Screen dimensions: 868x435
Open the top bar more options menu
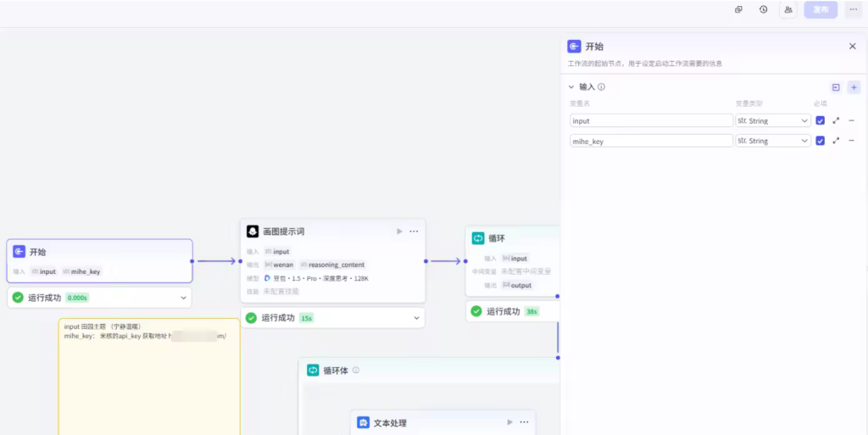click(853, 9)
